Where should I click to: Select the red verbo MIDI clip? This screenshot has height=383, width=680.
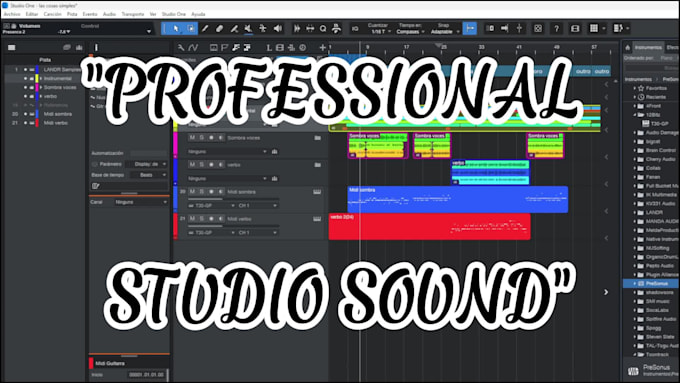click(x=429, y=226)
